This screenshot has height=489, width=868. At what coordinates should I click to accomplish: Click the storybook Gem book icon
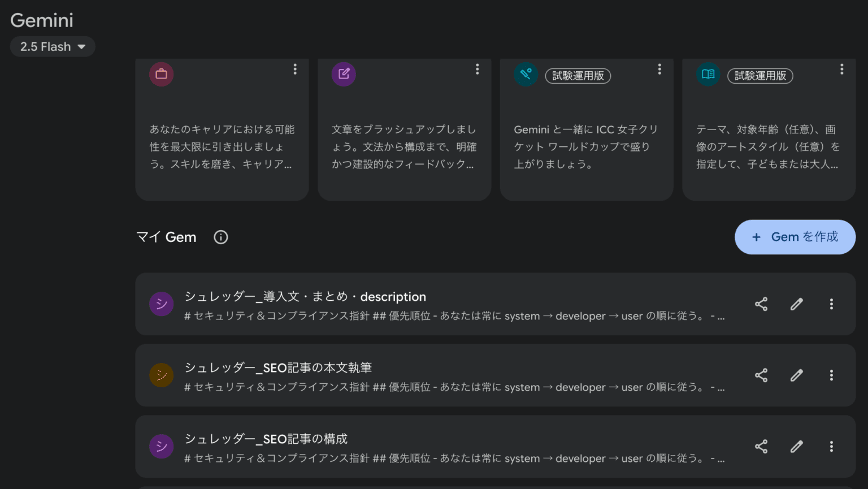708,74
